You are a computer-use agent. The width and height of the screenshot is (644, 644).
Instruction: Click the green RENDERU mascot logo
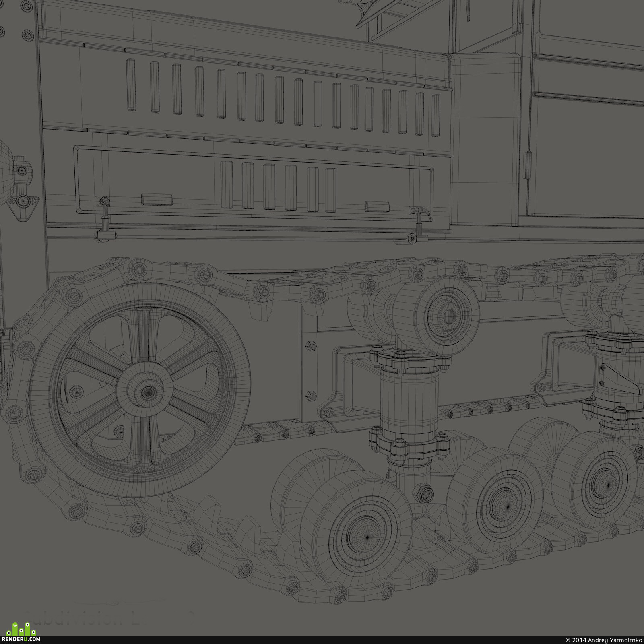click(21, 629)
